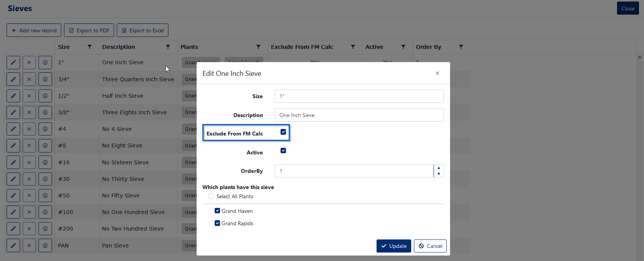The width and height of the screenshot is (644, 261).
Task: Close the Edit One Inch Sieve dialog
Action: (437, 73)
